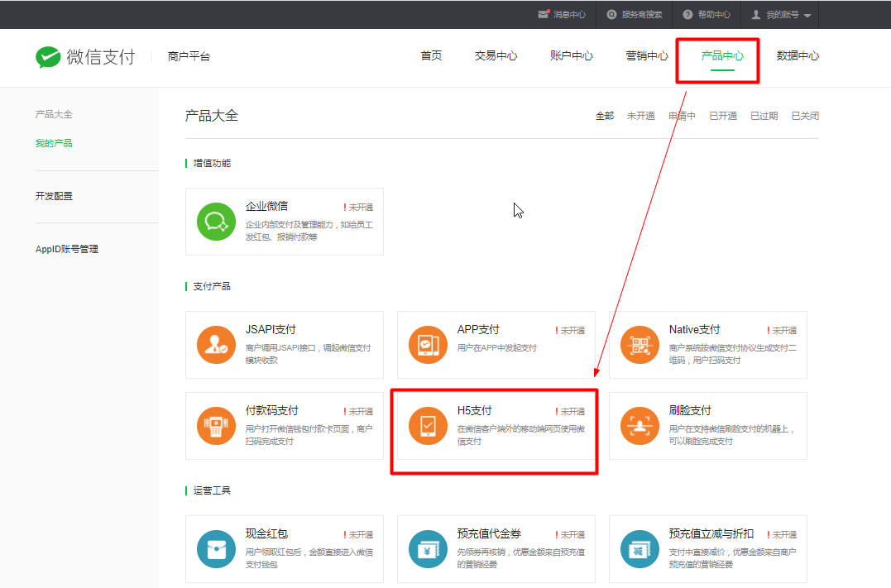This screenshot has width=891, height=588.
Task: Expand the 我的账号 dropdown menu
Action: pos(780,15)
